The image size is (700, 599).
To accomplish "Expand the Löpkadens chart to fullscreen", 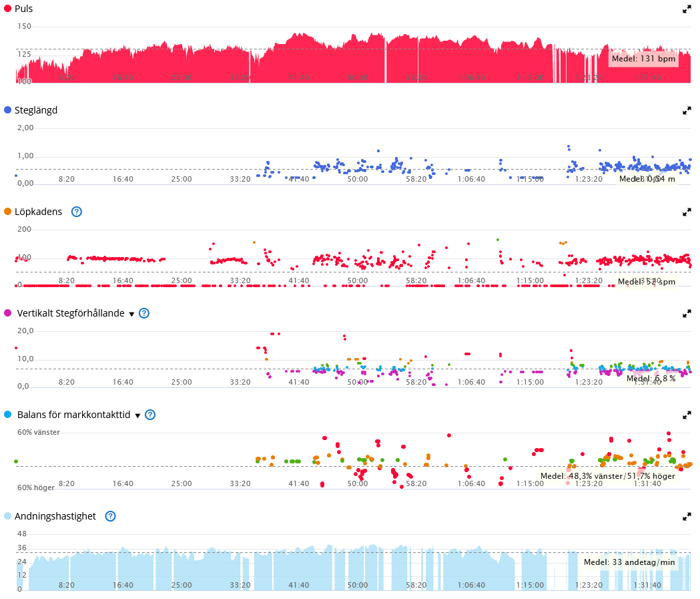I will (x=687, y=212).
